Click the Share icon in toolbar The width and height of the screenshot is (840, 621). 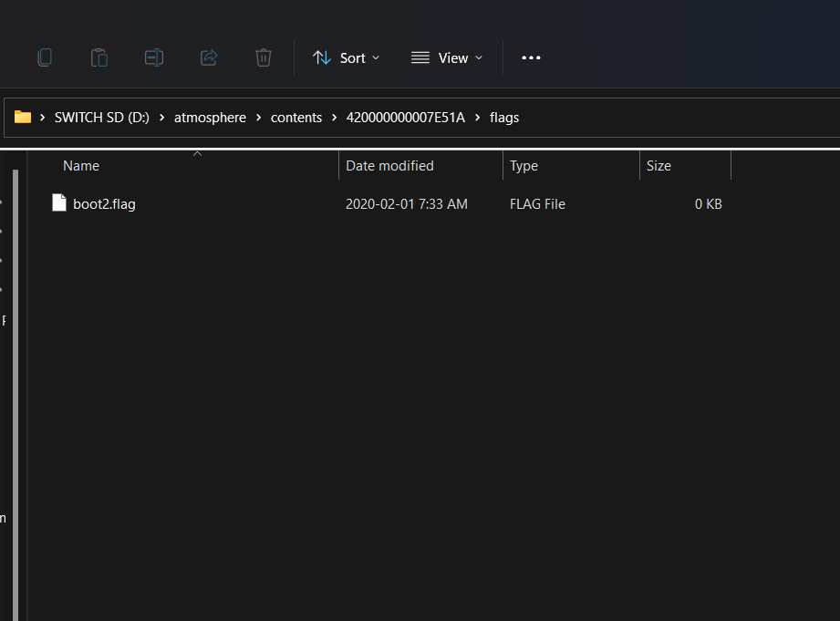click(x=209, y=57)
